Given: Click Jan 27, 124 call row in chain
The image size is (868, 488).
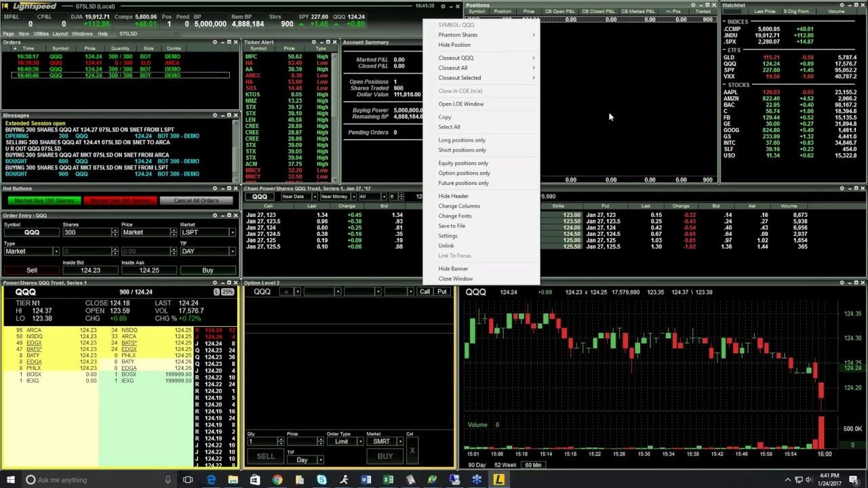Looking at the screenshot, I should tap(332, 228).
